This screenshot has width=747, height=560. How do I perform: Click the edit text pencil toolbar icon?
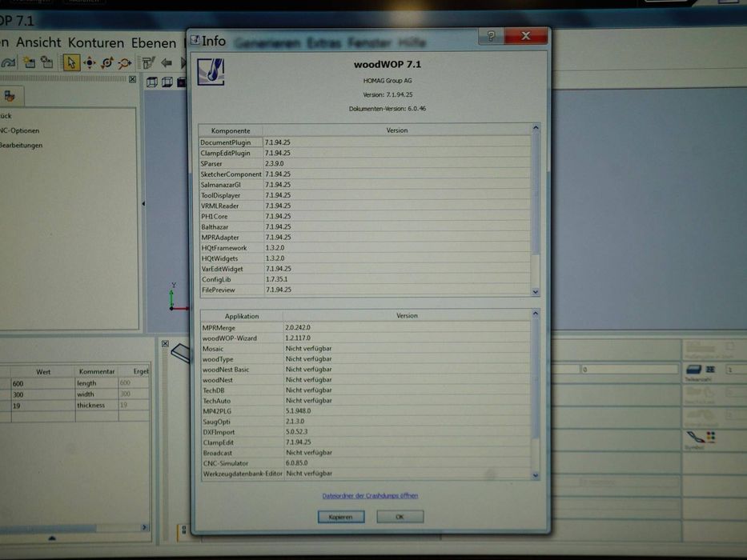point(148,63)
